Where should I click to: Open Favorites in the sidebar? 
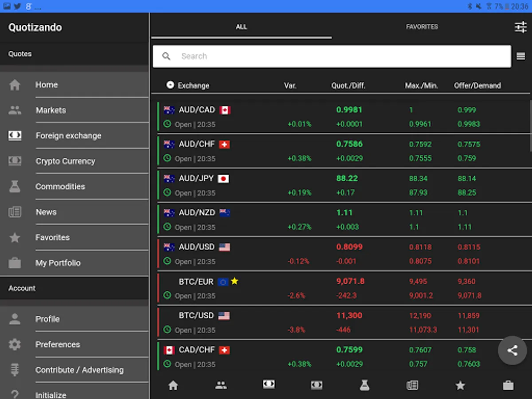click(x=74, y=238)
